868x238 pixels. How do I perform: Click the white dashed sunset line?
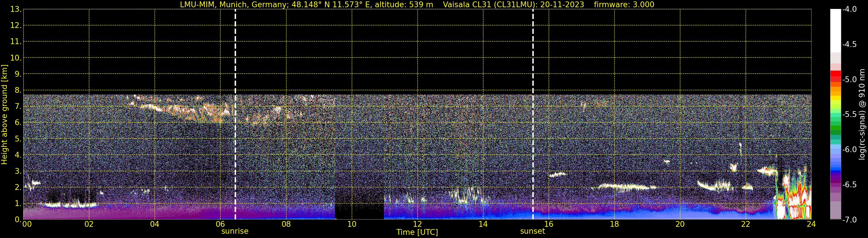pos(533,115)
